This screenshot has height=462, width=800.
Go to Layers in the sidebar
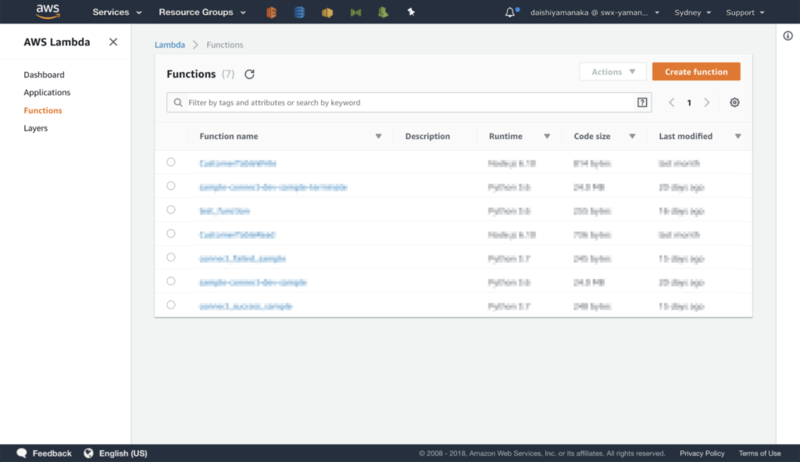(36, 128)
